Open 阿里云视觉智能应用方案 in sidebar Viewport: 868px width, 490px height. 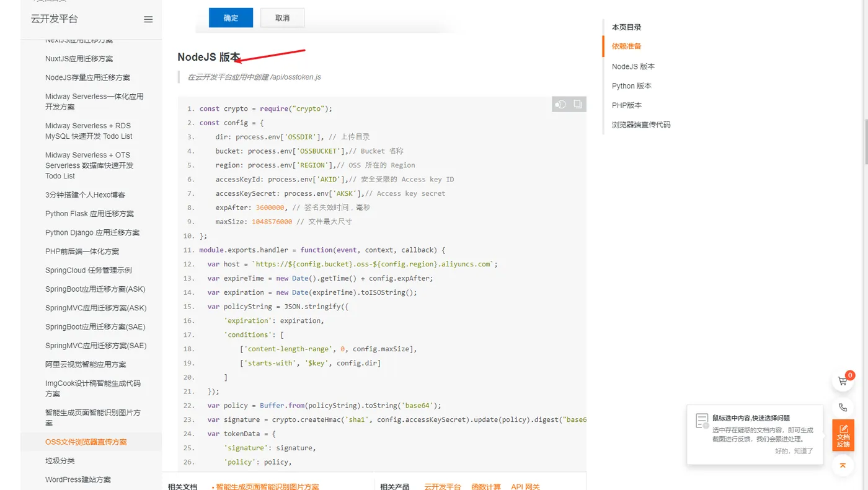(x=86, y=364)
